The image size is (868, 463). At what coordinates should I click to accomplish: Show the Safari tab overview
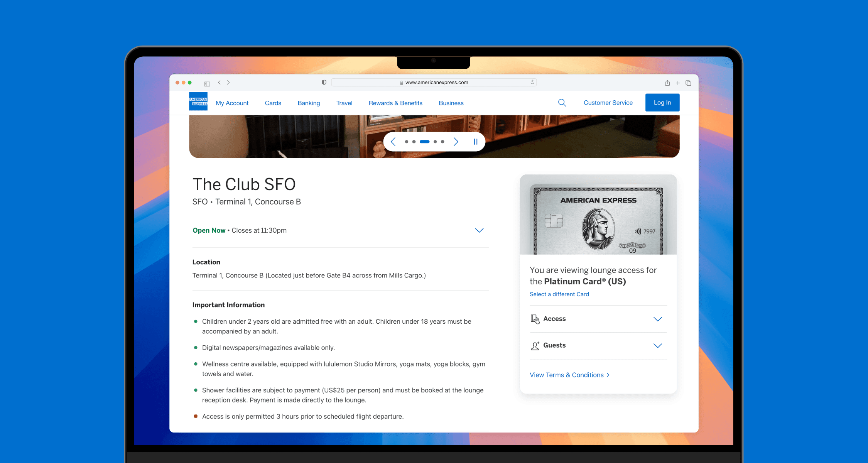688,83
